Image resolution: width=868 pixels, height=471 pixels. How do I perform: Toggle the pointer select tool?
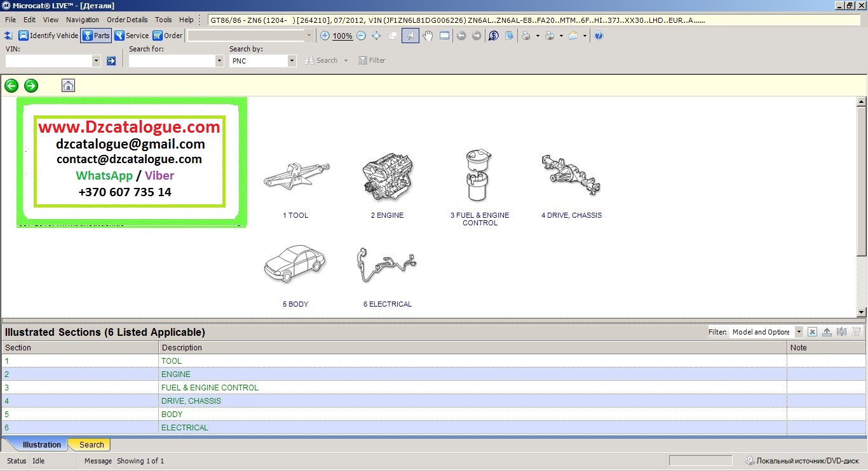pyautogui.click(x=410, y=36)
